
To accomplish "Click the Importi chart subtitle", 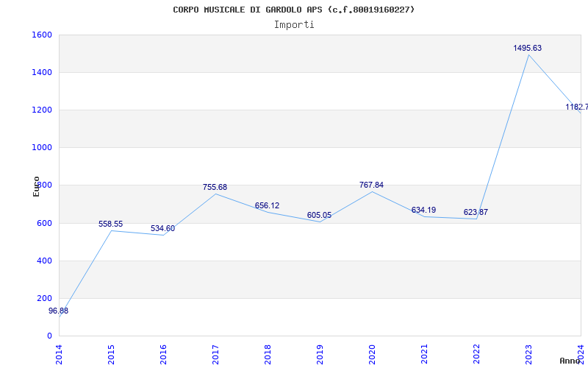I will (294, 25).
